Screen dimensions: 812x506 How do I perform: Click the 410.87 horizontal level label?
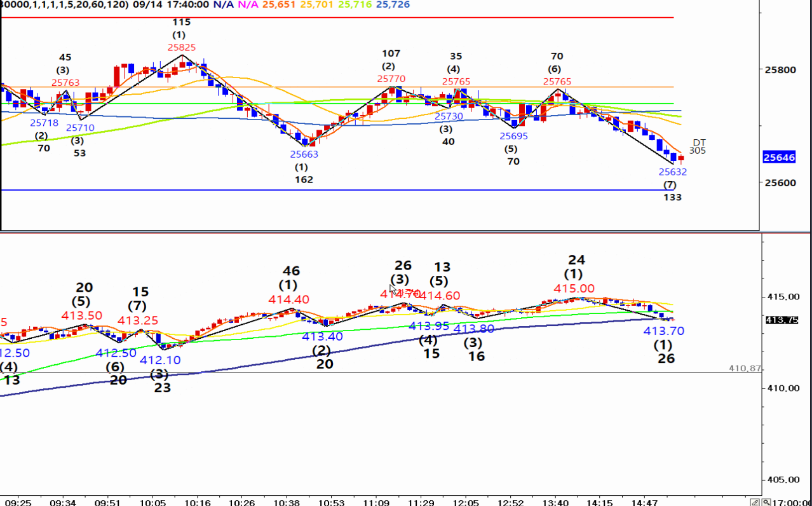pyautogui.click(x=745, y=368)
